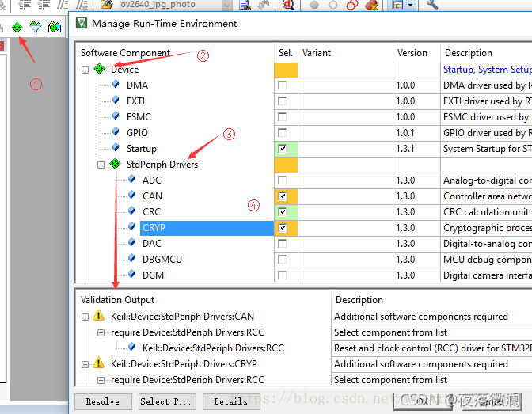This screenshot has height=414, width=532.
Task: Uncheck the Startup component checkbox
Action: (283, 149)
